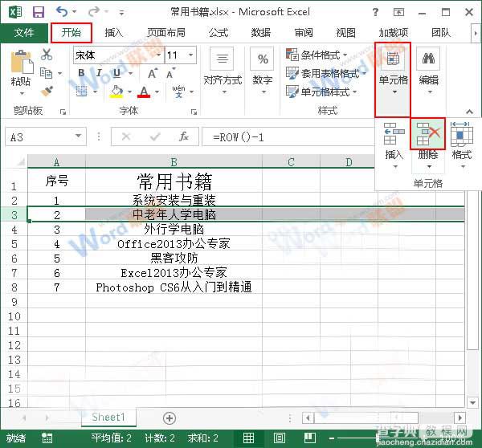Click into the formula bar text
This screenshot has height=448, width=482.
(x=288, y=136)
